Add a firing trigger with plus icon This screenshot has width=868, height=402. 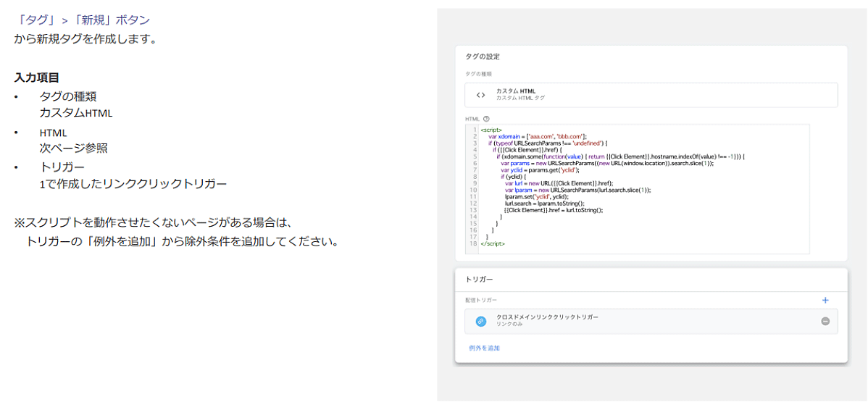[825, 300]
